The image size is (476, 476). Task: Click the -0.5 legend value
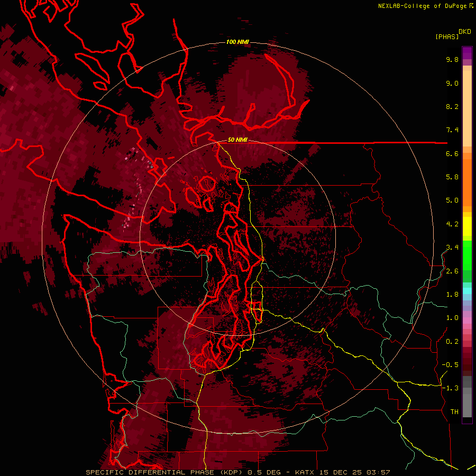point(450,365)
